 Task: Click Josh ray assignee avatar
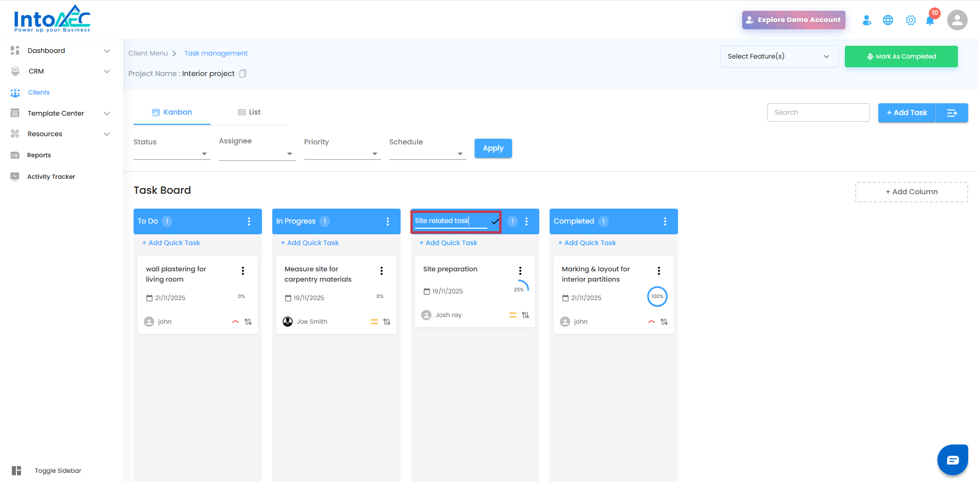[426, 315]
